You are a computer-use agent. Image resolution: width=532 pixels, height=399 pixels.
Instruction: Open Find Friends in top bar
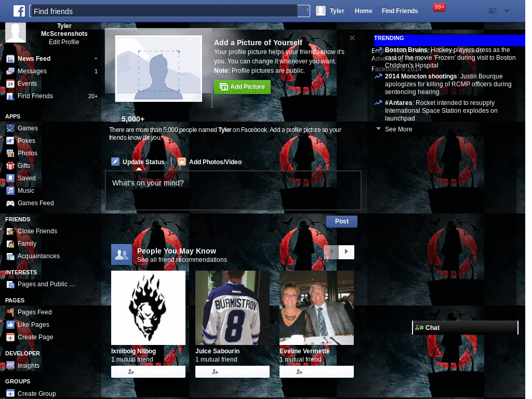[x=400, y=11]
